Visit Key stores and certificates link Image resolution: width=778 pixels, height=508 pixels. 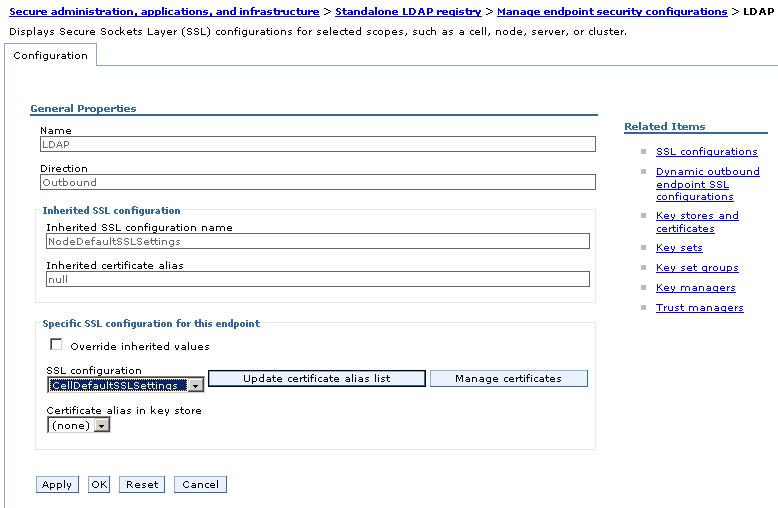[697, 222]
